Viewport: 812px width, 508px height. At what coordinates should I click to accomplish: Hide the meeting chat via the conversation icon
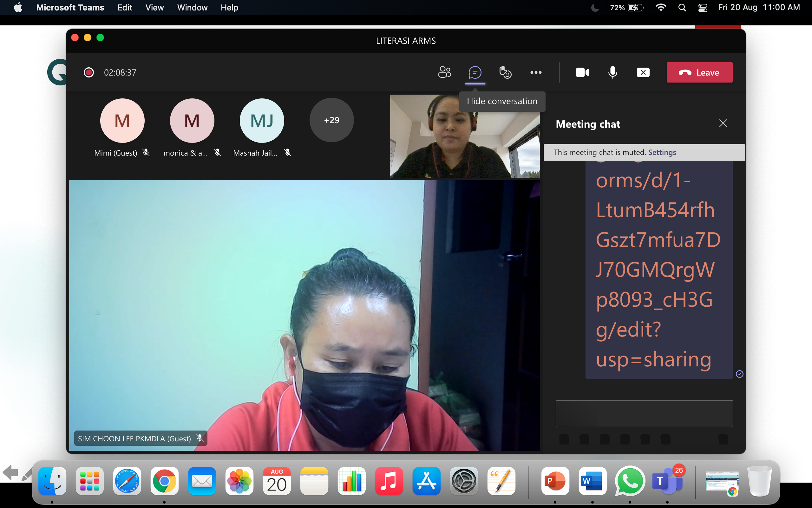[x=475, y=72]
